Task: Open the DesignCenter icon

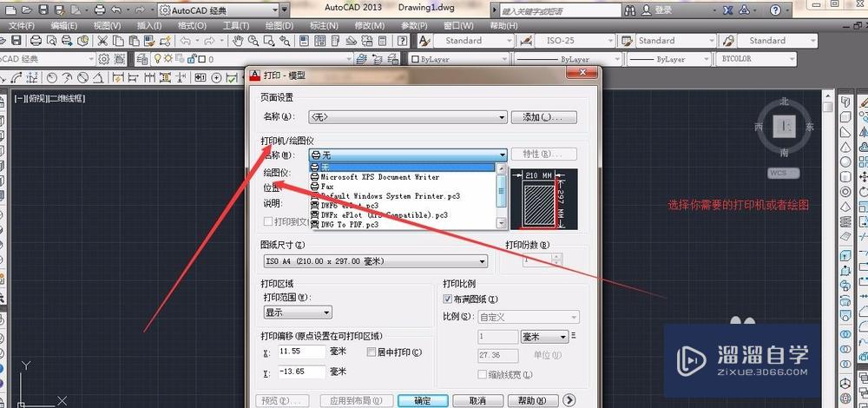Action: pos(320,41)
